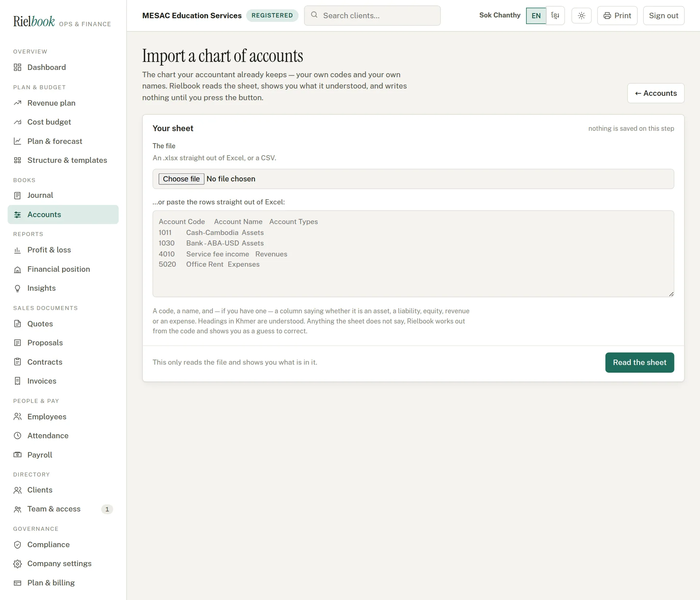The width and height of the screenshot is (700, 600).
Task: Click the Contracts clipboard icon
Action: pyautogui.click(x=17, y=362)
